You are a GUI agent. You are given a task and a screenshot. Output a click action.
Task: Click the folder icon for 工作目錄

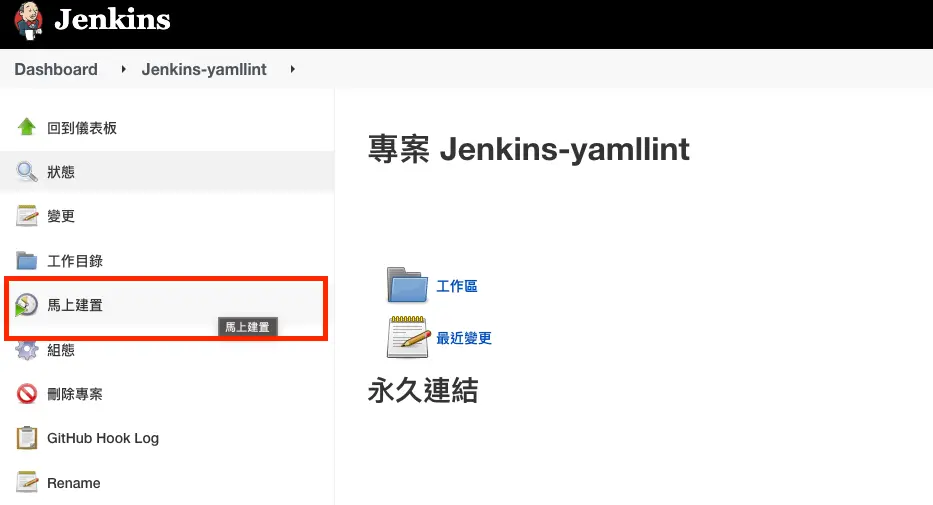[x=27, y=261]
